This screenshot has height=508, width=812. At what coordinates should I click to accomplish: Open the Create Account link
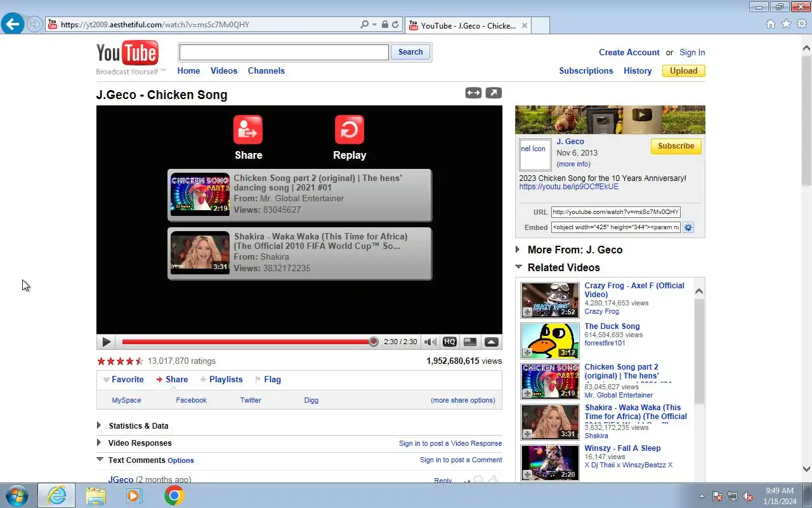click(629, 52)
